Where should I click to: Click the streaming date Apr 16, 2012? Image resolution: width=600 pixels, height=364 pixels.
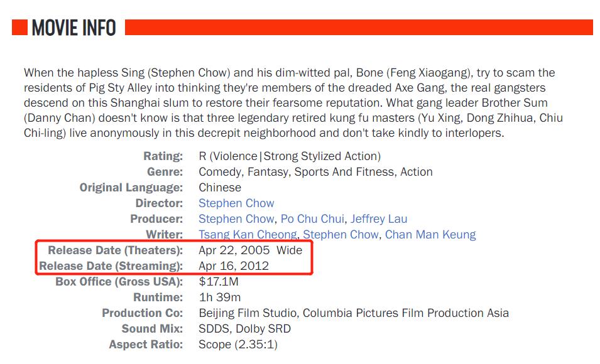pos(234,266)
